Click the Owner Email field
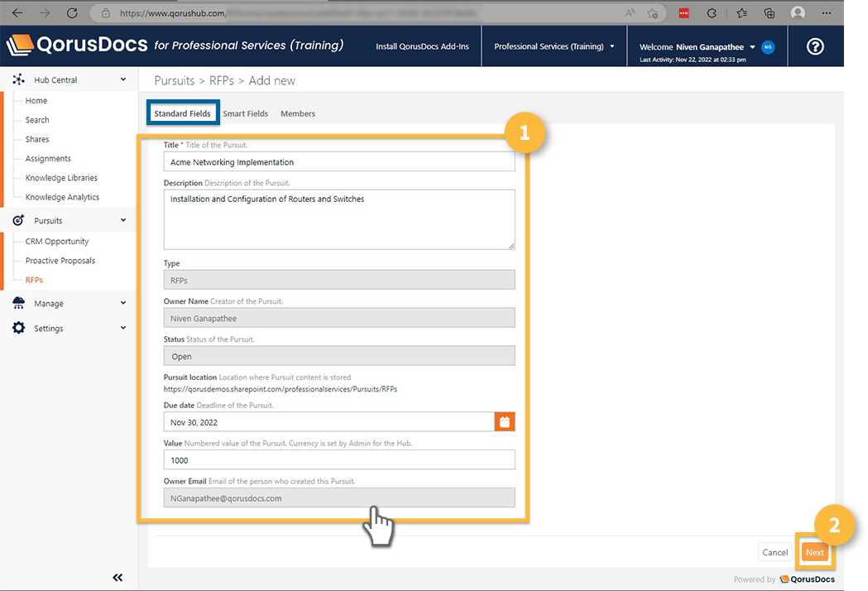The image size is (868, 591). click(x=339, y=497)
